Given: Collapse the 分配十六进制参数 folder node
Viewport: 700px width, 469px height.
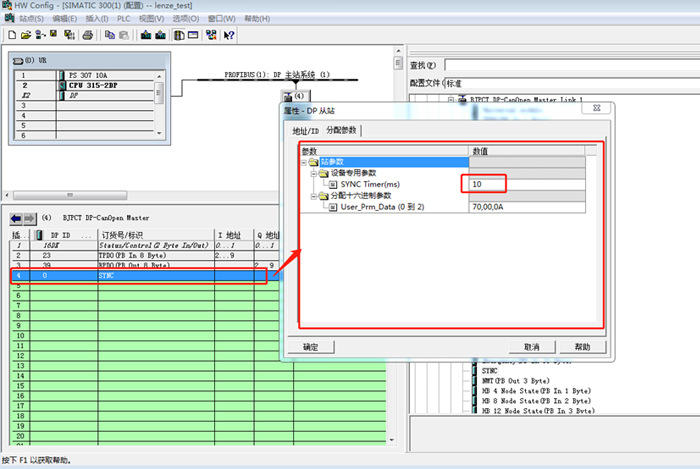Looking at the screenshot, I should coord(313,196).
